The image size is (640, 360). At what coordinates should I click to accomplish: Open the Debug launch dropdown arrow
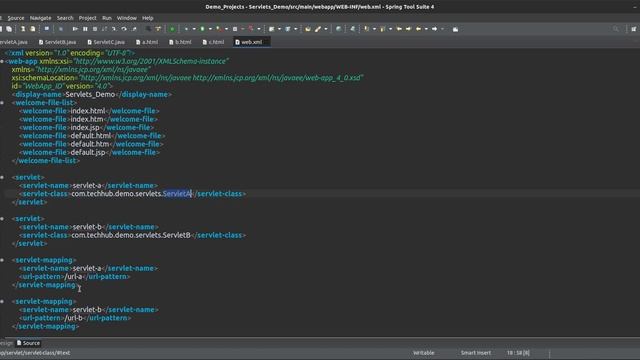[194, 29]
